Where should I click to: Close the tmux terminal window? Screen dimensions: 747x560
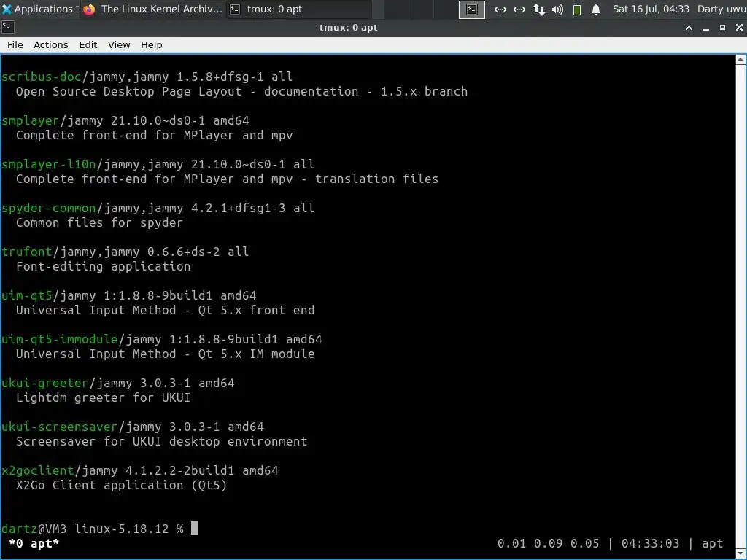[x=739, y=28]
